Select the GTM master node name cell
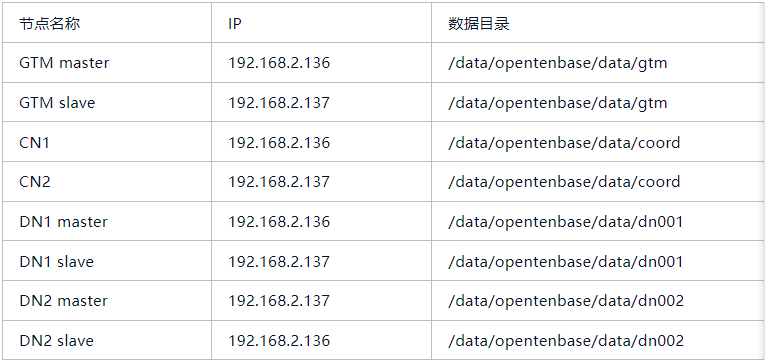The width and height of the screenshot is (769, 363). [x=107, y=63]
